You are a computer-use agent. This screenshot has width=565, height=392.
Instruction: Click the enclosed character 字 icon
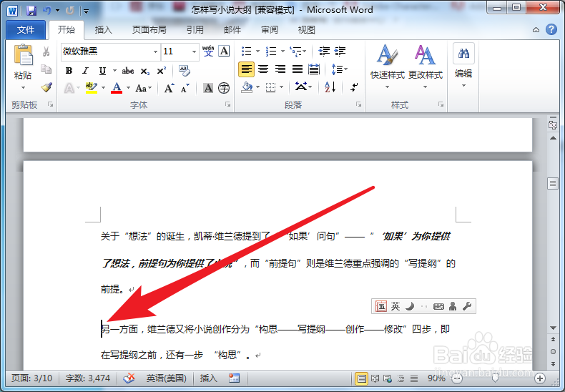tap(224, 87)
